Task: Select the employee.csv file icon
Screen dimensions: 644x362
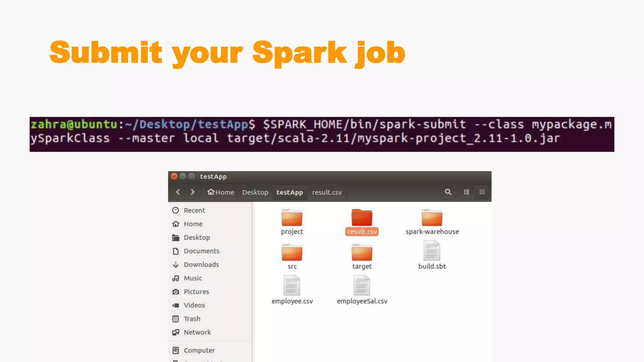Action: pos(292,285)
